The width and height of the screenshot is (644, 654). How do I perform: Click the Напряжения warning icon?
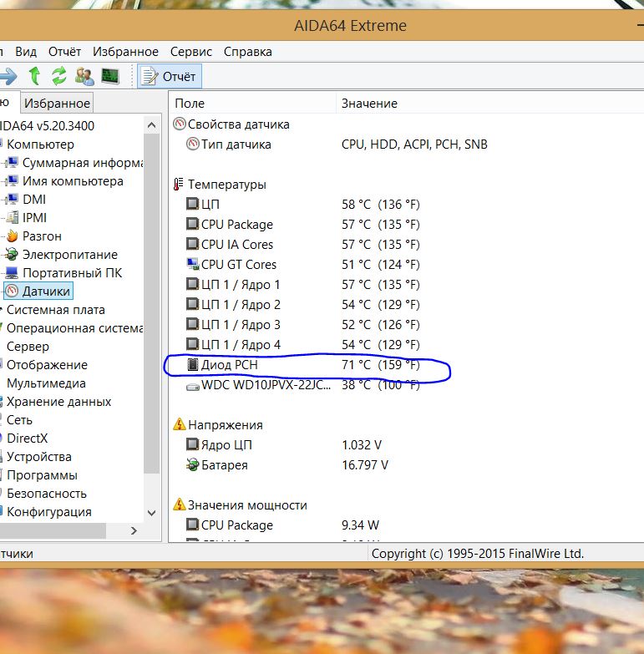[x=180, y=424]
